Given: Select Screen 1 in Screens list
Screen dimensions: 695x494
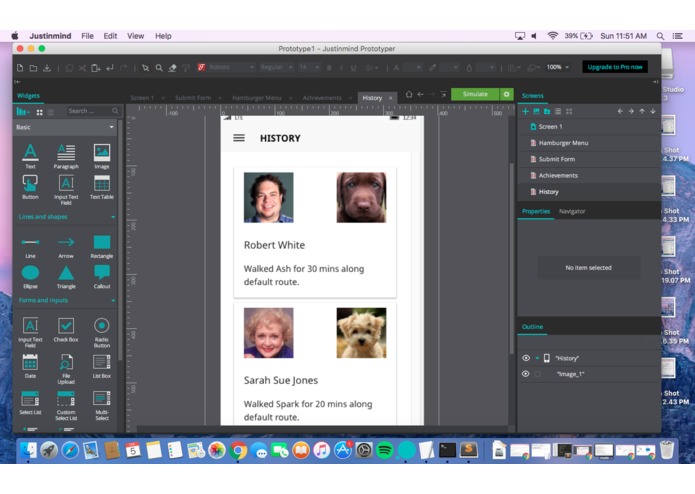Looking at the screenshot, I should tap(550, 127).
